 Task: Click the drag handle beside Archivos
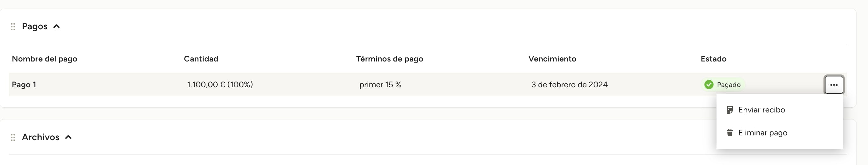[13, 137]
